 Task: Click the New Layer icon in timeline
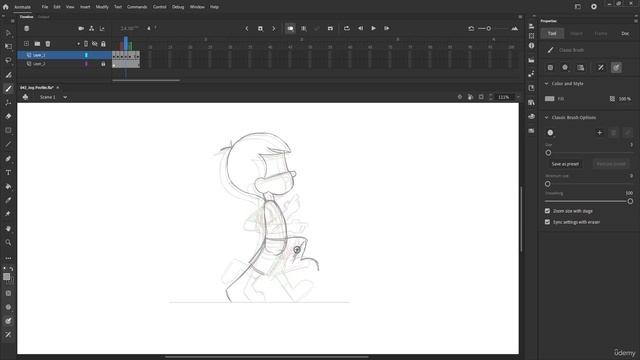27,44
